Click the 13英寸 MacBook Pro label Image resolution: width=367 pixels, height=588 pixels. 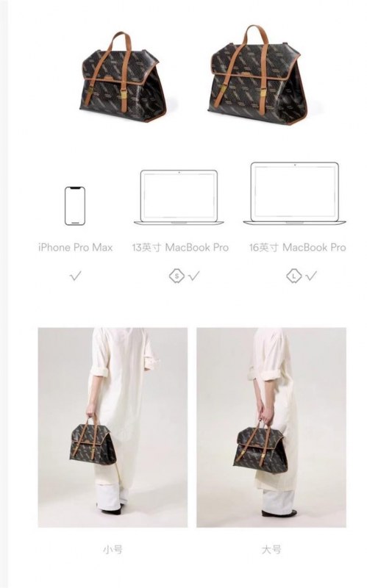coord(180,248)
